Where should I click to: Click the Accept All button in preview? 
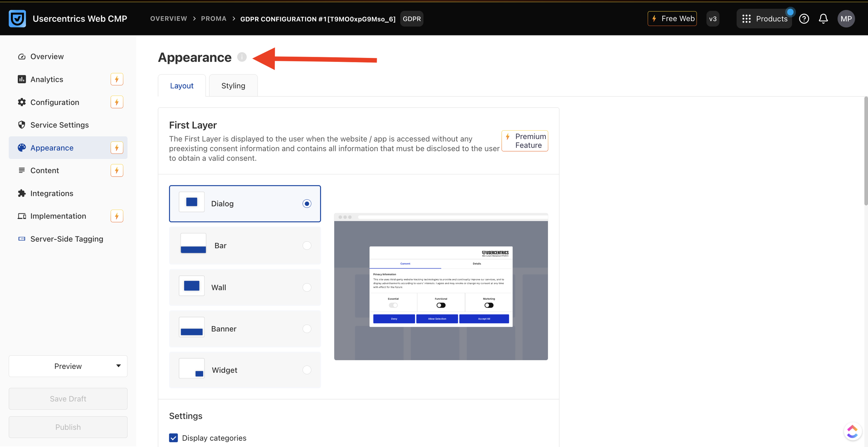point(484,319)
